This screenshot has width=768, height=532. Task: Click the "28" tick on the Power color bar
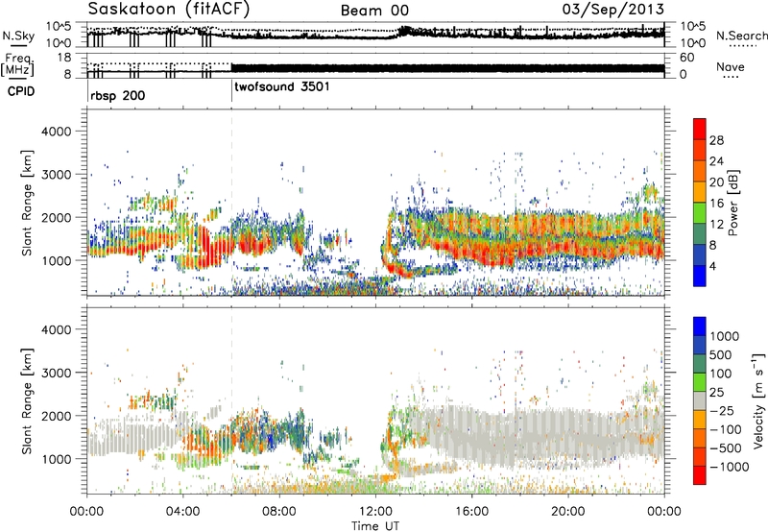(x=716, y=140)
